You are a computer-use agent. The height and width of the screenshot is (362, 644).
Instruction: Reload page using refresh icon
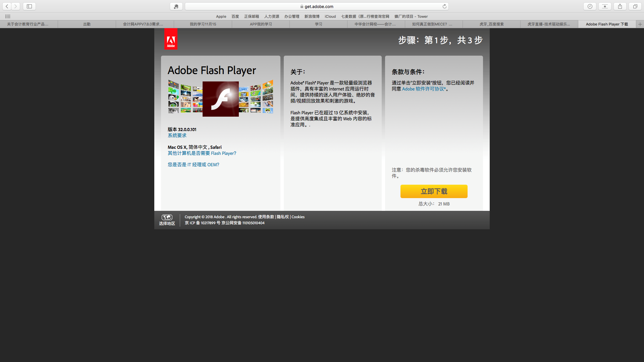point(444,6)
